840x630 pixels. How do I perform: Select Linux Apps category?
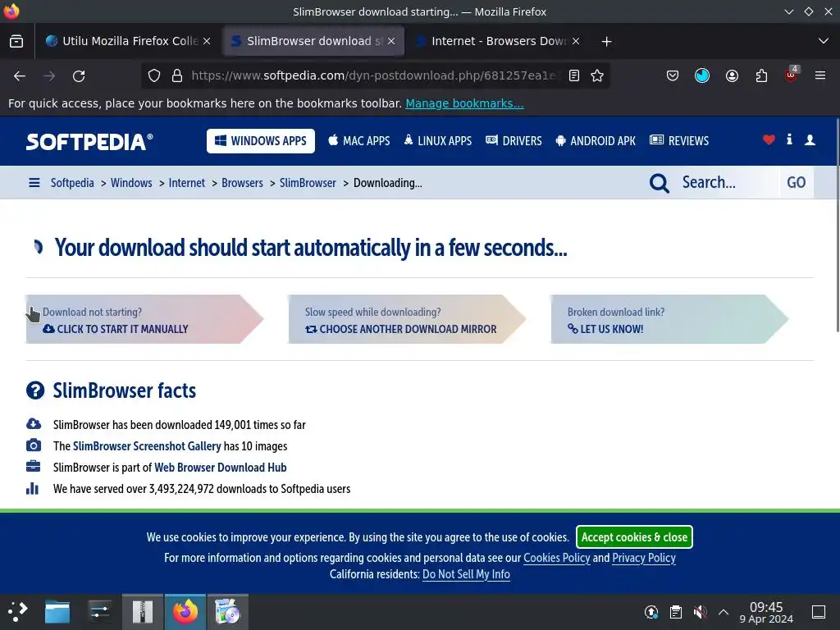coord(438,141)
